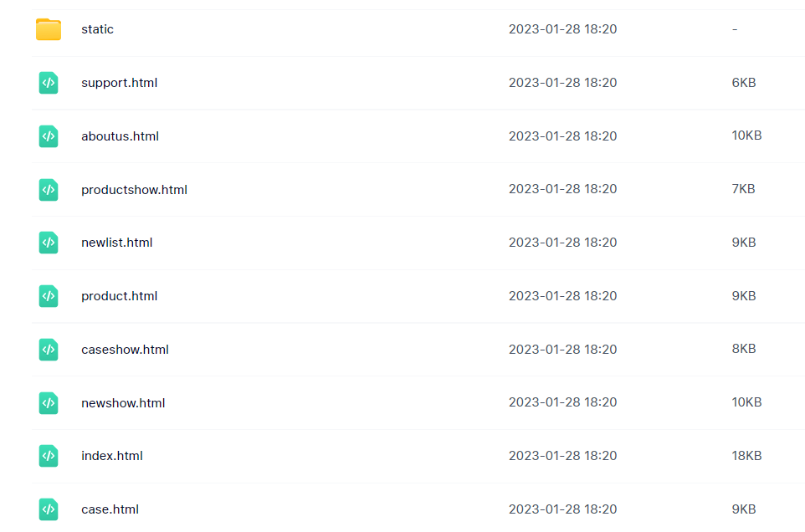
Task: Click the 8KB size of caseshow.html
Action: coord(744,349)
